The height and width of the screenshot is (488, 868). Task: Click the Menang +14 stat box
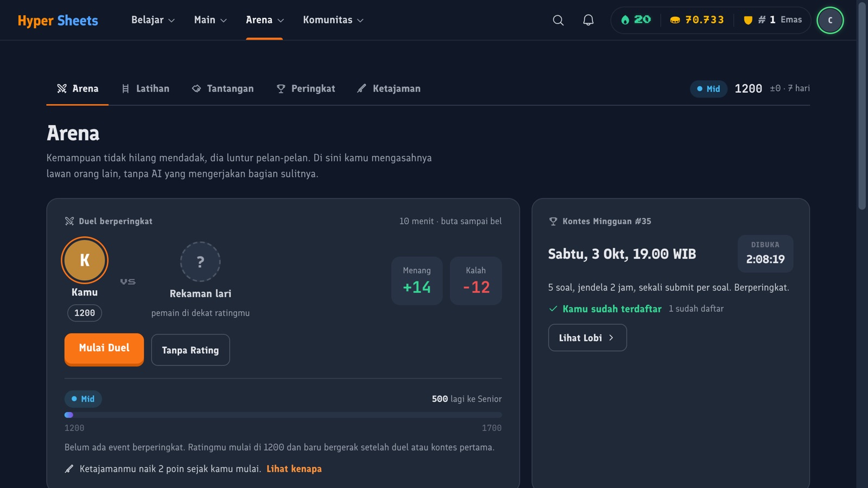tap(417, 281)
